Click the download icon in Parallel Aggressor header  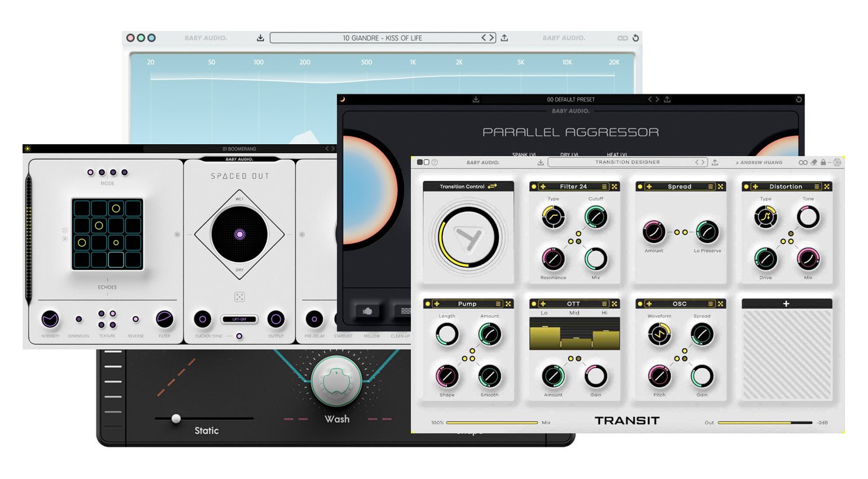pyautogui.click(x=476, y=99)
